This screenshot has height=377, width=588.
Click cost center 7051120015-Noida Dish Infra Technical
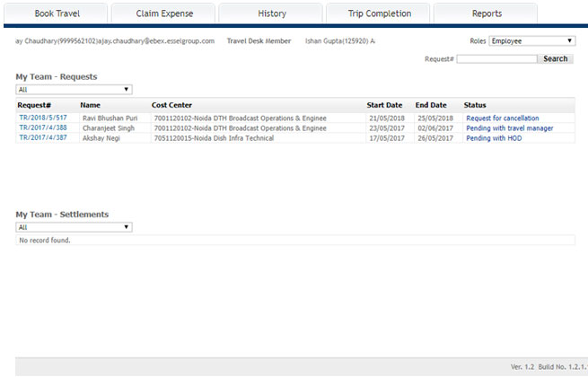coord(215,138)
